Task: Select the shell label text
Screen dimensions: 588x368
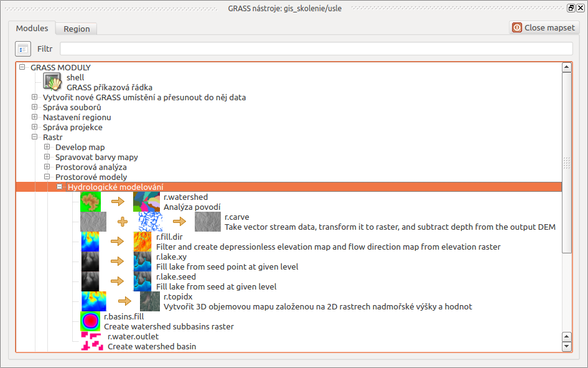Action: [x=75, y=77]
